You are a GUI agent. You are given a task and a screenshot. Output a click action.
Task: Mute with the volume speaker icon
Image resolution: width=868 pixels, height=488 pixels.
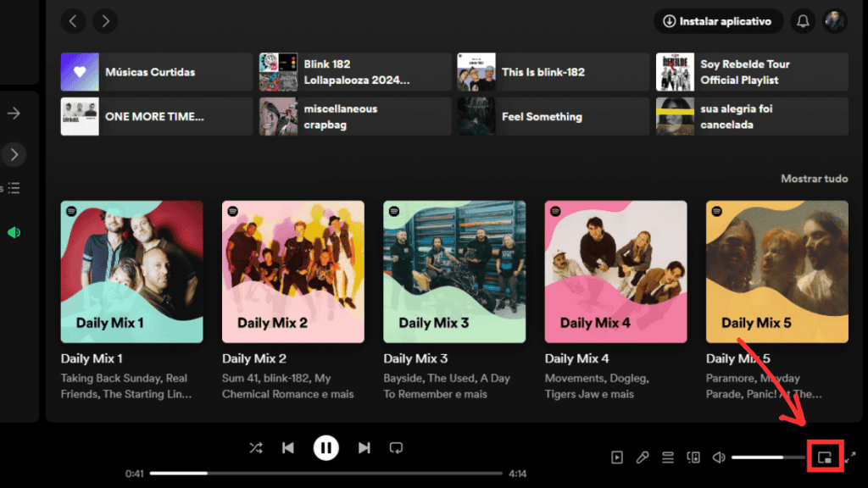719,457
